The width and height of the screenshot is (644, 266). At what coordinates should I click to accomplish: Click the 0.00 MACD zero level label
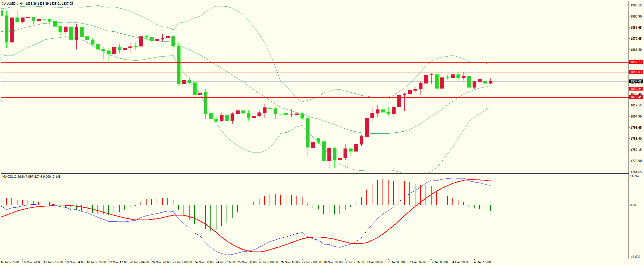[633, 205]
